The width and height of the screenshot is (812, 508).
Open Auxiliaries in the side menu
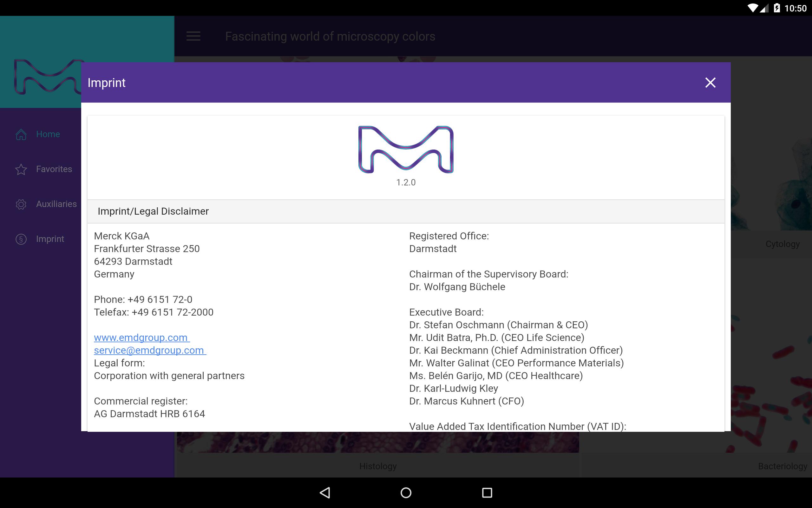56,204
